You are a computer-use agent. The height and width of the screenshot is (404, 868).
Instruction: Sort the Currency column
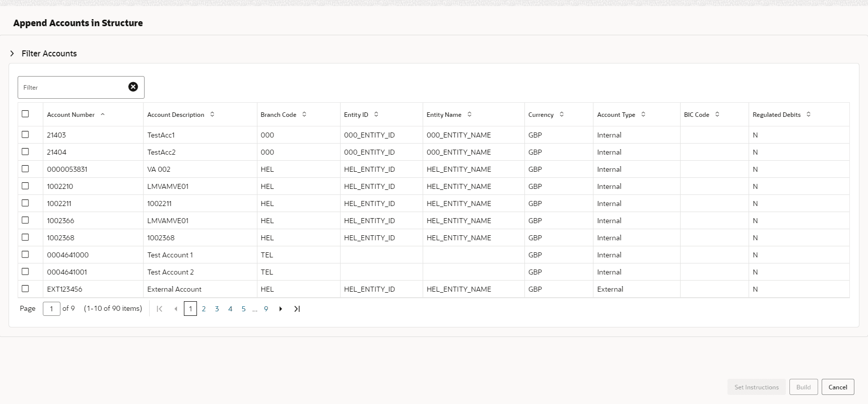coord(562,114)
